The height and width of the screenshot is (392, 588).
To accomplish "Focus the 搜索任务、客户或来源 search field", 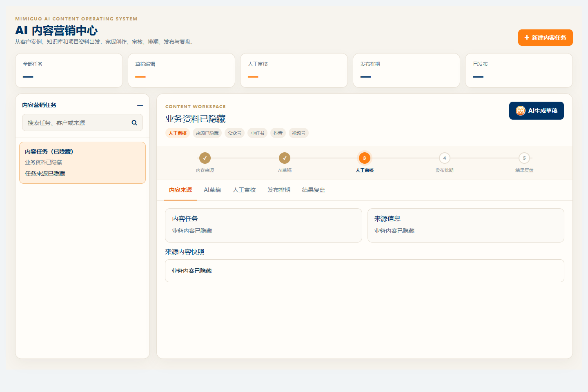I will point(82,122).
